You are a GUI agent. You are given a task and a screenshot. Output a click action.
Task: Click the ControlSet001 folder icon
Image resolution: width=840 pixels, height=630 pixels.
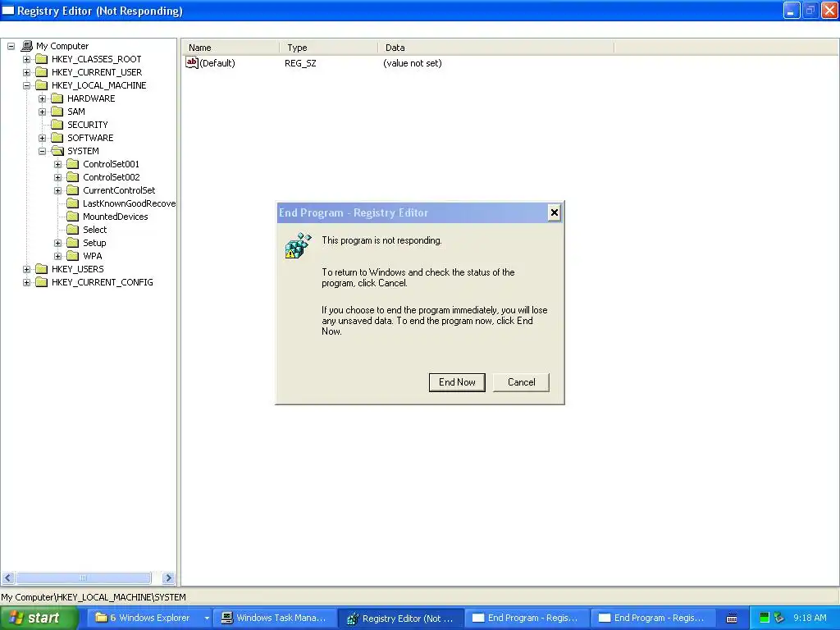[72, 164]
